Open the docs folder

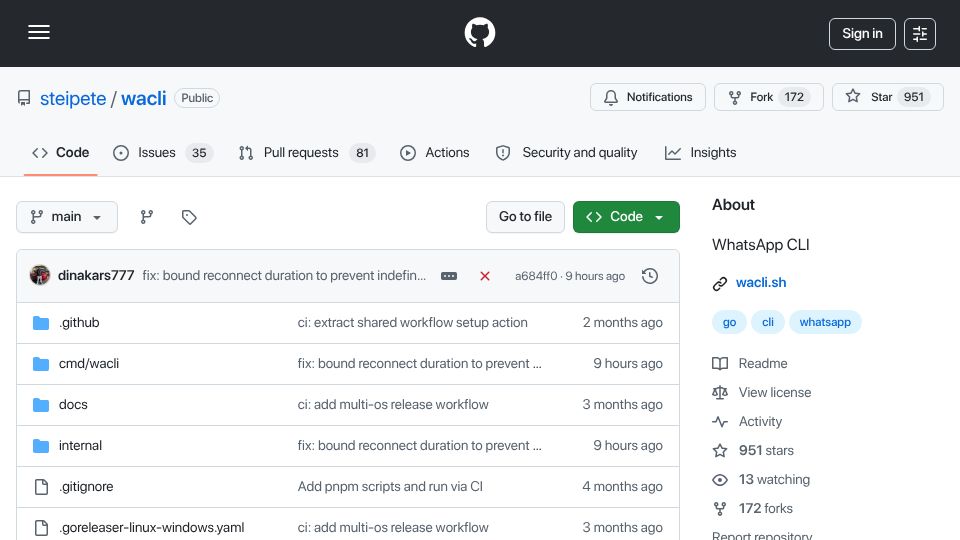(x=73, y=405)
